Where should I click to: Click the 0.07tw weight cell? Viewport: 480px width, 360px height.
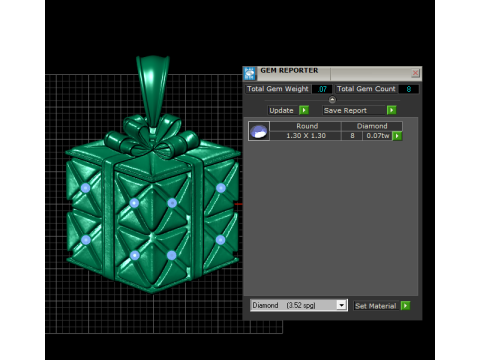pos(378,136)
